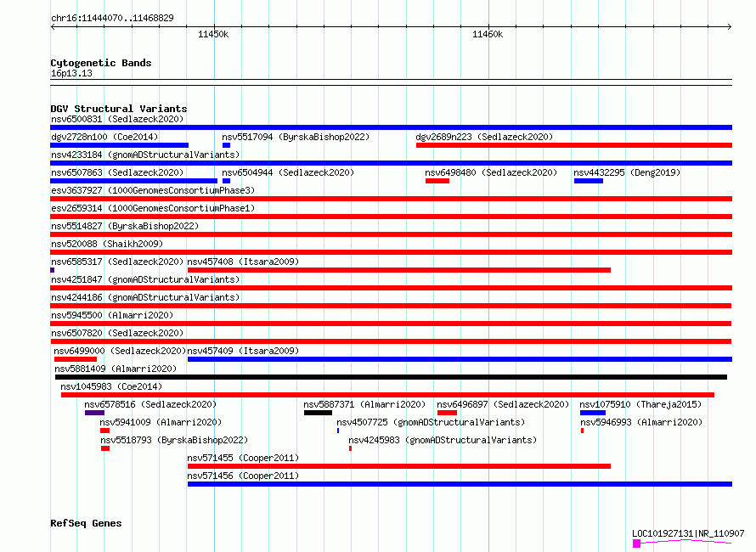Click the nsv6500831 (Sedlazeck2020) variant label
Screen dimensions: 756x552
tap(117, 119)
